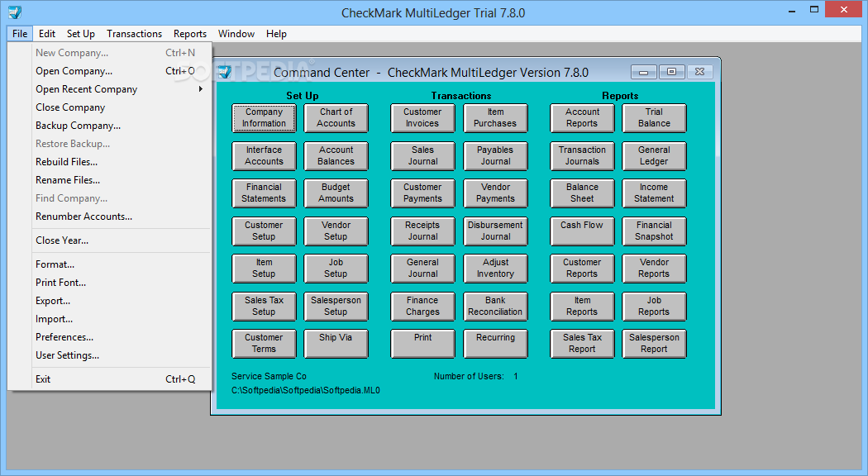Choose Open Company from File menu

point(110,71)
